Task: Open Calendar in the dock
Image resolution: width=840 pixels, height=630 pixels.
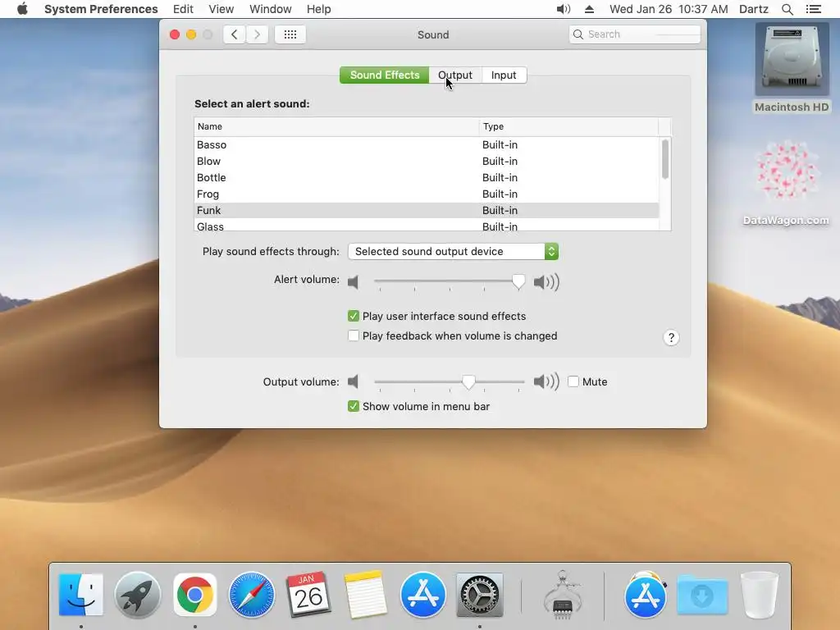Action: point(308,595)
